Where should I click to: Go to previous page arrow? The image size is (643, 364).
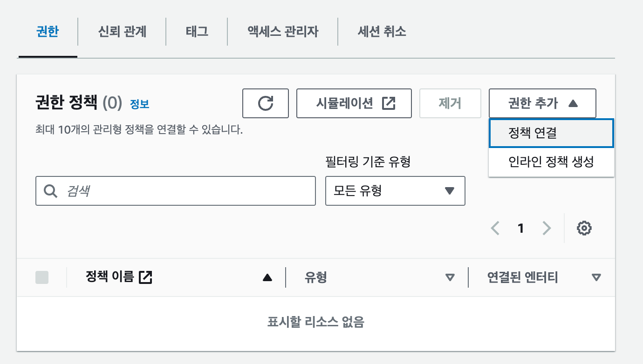tap(495, 228)
